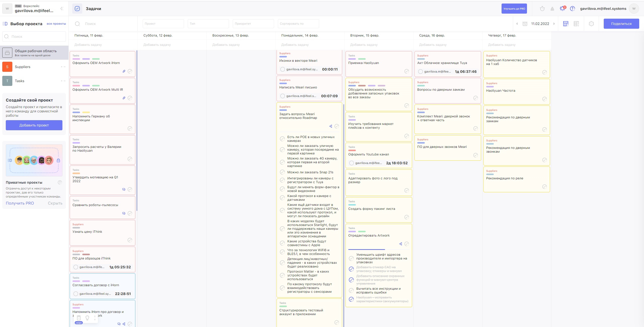Open the Сортировать по dropdown

tap(298, 24)
